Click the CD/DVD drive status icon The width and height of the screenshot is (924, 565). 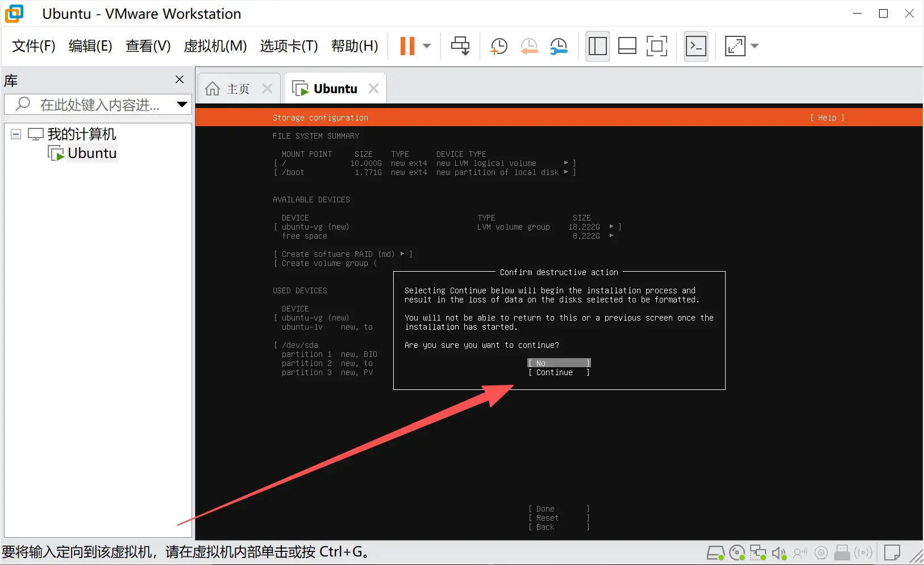[x=737, y=552]
